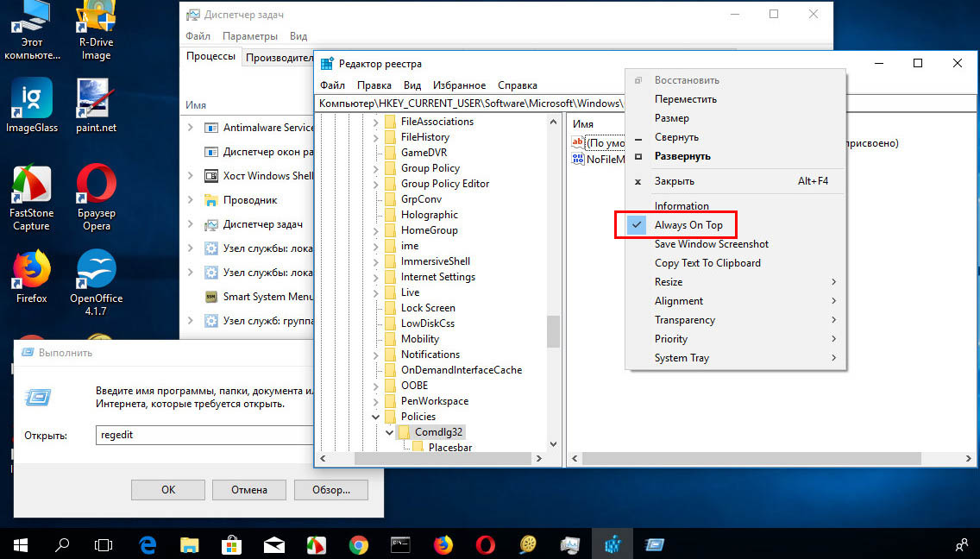Click registry address path bar
Image resolution: width=980 pixels, height=559 pixels.
pyautogui.click(x=471, y=104)
